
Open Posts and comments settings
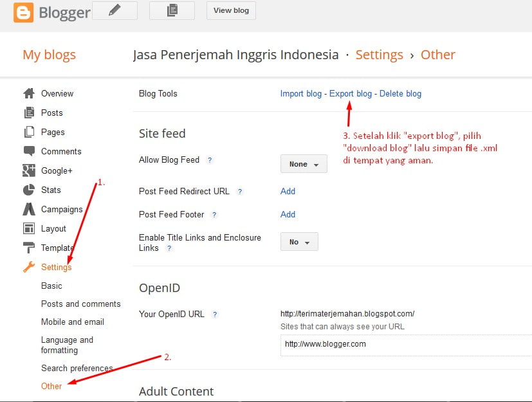click(80, 304)
